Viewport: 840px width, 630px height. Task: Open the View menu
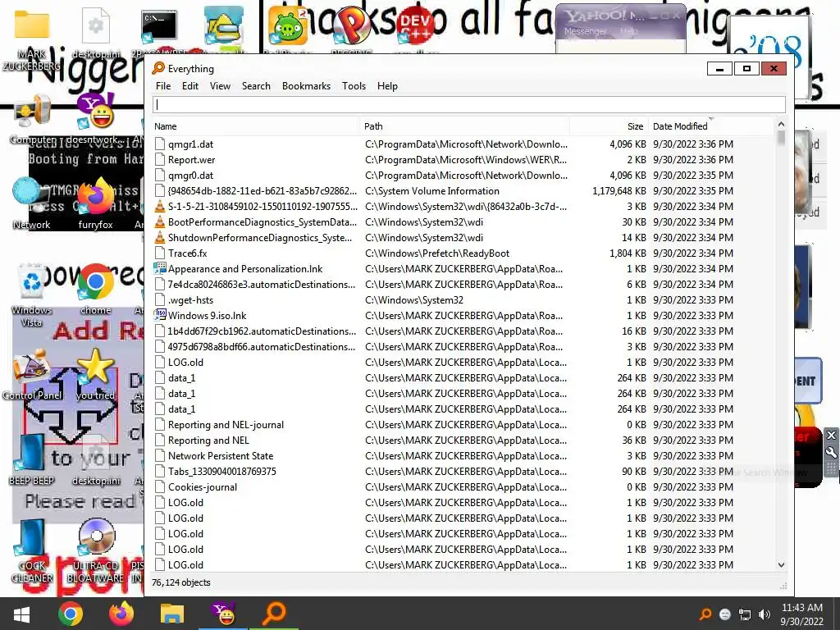220,86
